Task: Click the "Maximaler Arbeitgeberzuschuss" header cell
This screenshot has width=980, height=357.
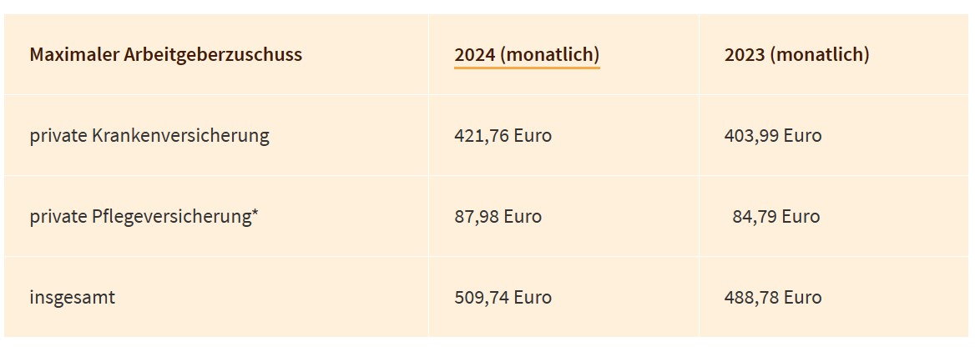Action: (165, 55)
